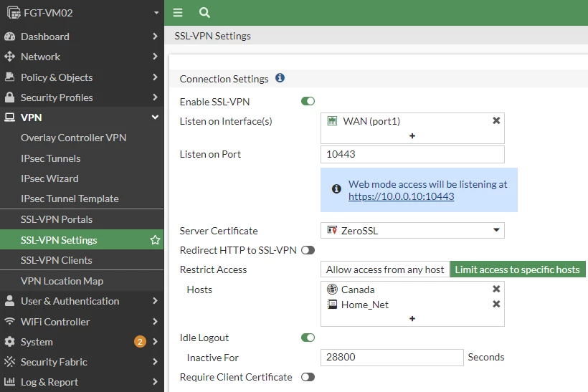
Task: Add an interface with the plus under WAN
Action: 412,135
